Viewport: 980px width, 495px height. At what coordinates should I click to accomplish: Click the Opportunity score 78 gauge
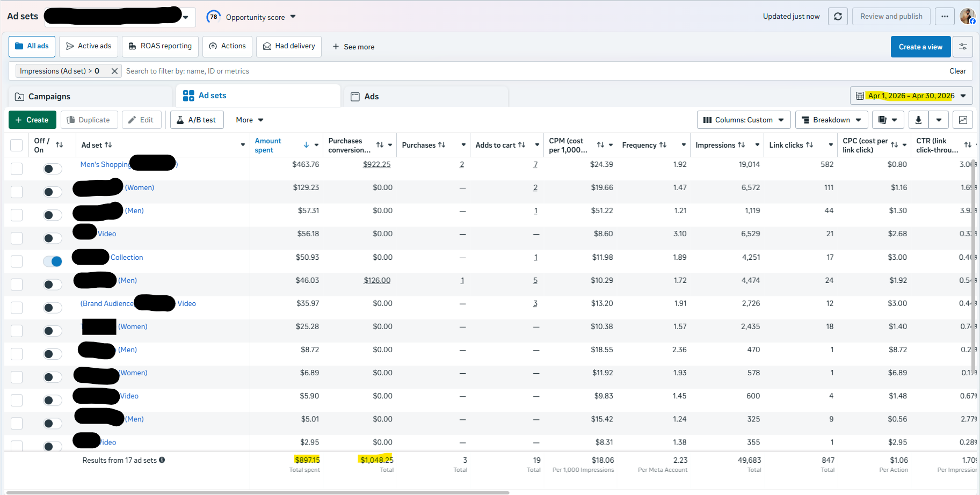(214, 17)
